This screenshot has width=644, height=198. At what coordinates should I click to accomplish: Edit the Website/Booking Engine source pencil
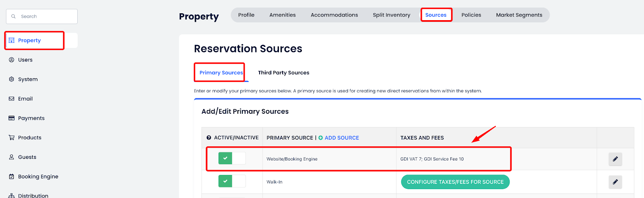[615, 159]
